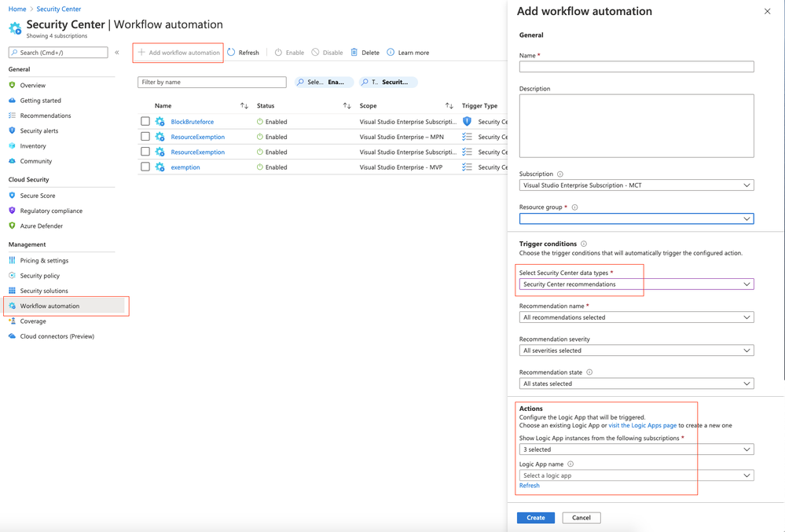Click the info icon next to Subscription
This screenshot has height=532, width=785.
click(x=560, y=174)
